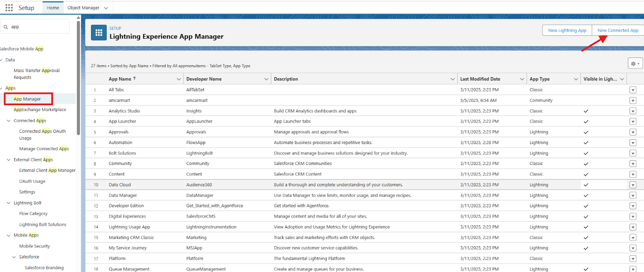Click the New Connected App button
This screenshot has height=272, width=644.
pos(618,31)
